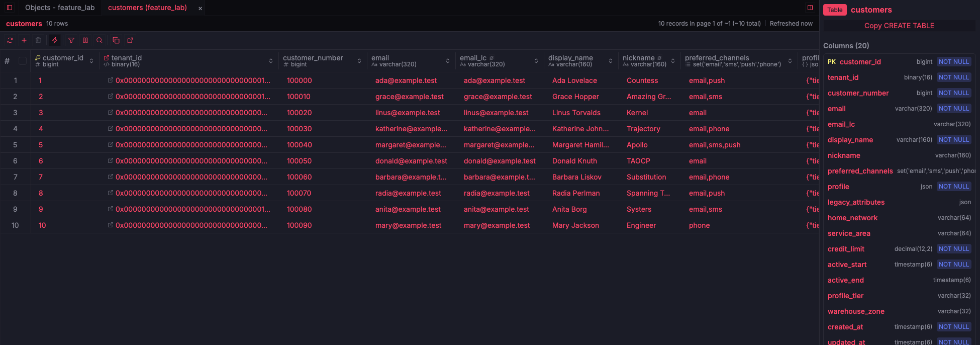Screen dimensions: 980x345
Task: Open tenant_id foreign key link in row 9
Action: click(x=110, y=209)
